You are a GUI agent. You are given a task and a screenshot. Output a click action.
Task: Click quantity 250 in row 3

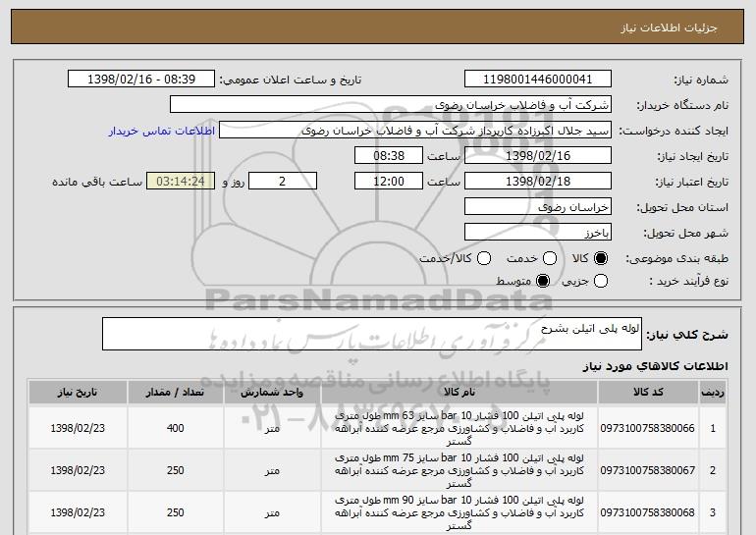(x=175, y=512)
